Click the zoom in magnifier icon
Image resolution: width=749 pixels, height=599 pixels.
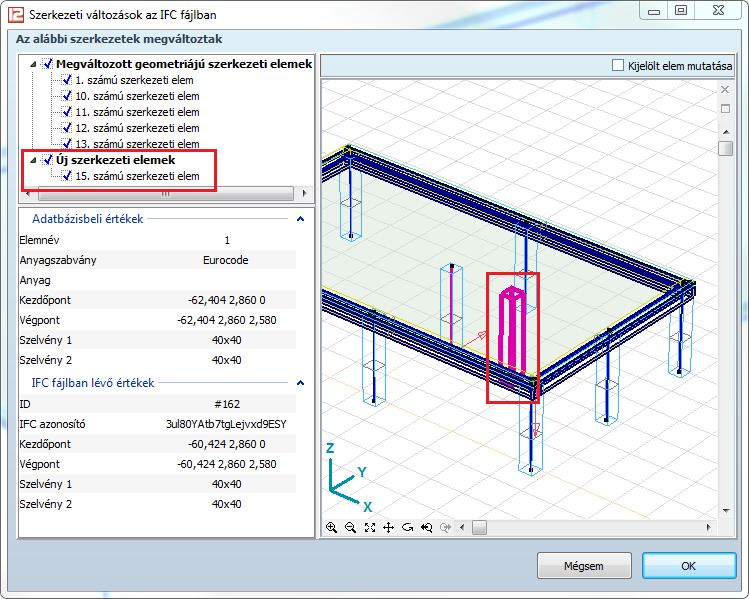[x=332, y=527]
